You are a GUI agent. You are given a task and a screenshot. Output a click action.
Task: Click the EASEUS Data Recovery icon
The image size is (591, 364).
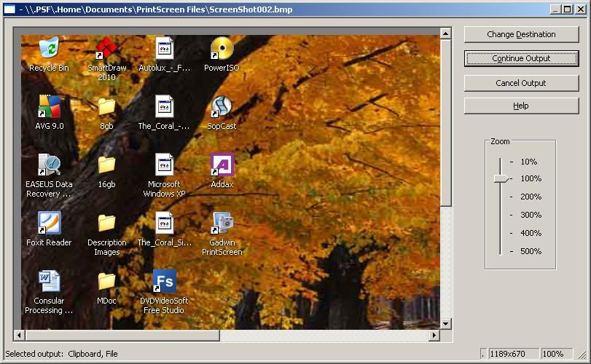click(49, 165)
